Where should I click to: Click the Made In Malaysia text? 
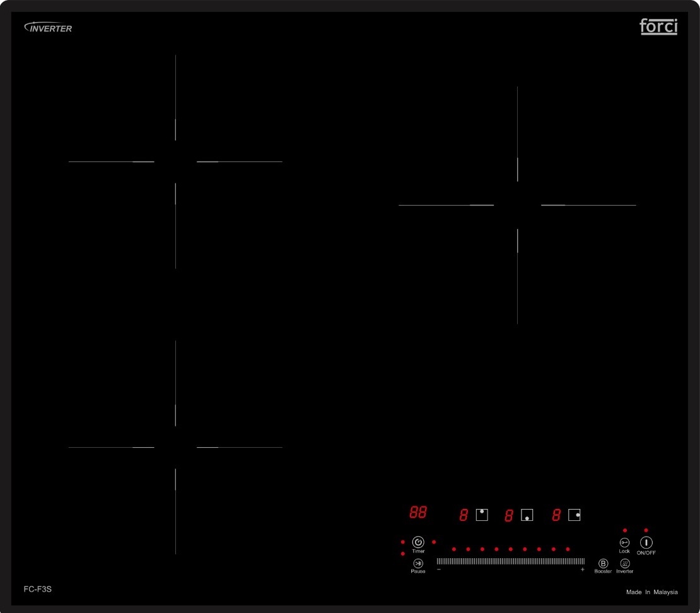click(651, 592)
